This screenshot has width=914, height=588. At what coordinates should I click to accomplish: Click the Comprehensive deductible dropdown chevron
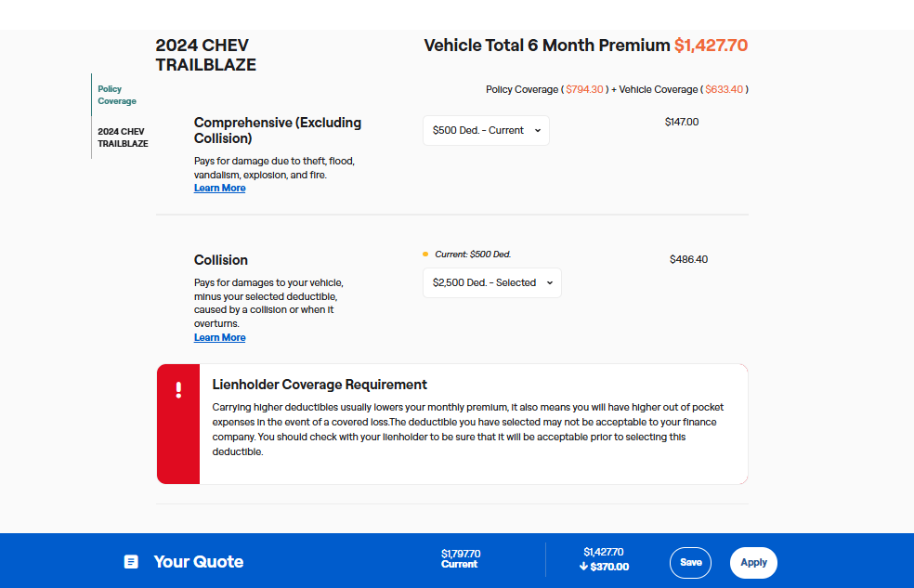pos(537,131)
